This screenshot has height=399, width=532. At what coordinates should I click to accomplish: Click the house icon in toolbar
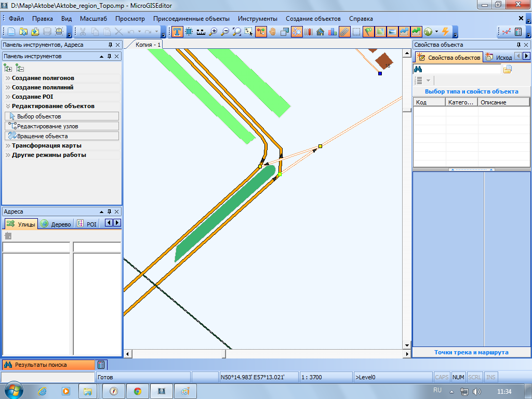pos(321,32)
